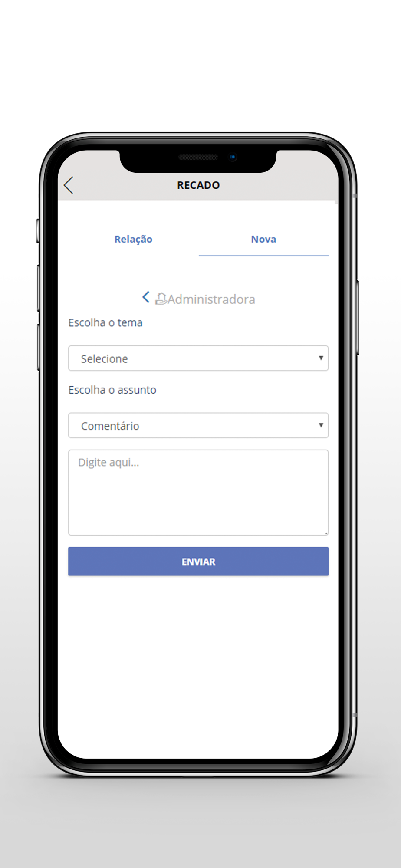Click the blue chevron beside Administradora
The height and width of the screenshot is (868, 401).
click(x=146, y=297)
